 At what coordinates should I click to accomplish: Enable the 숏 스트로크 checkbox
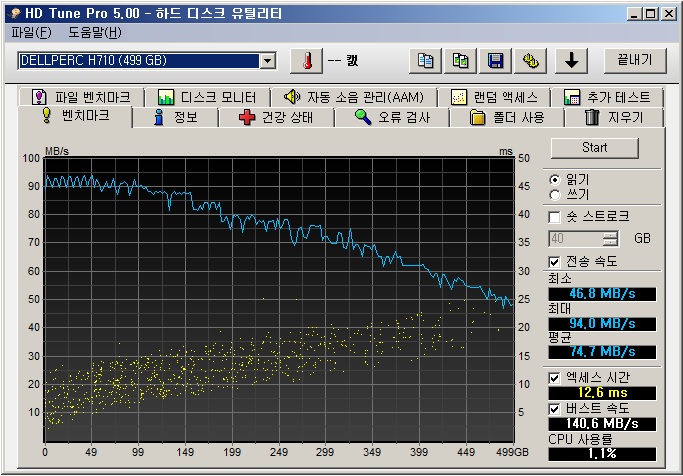(x=554, y=216)
